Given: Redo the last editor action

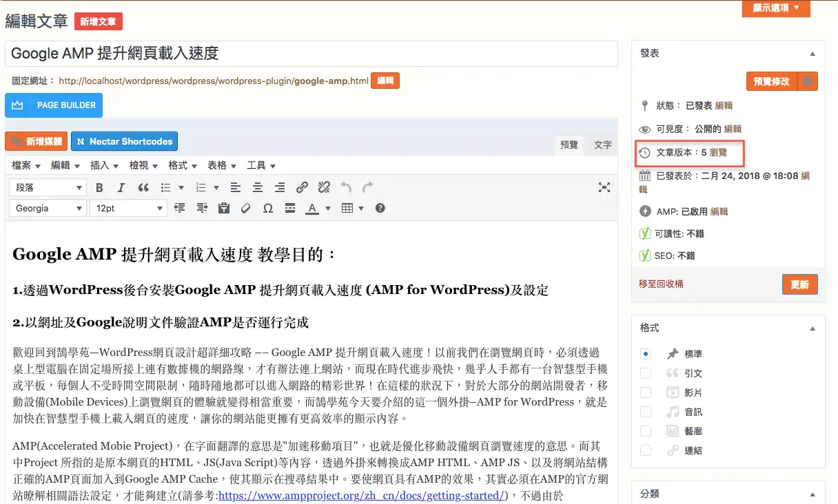Looking at the screenshot, I should [x=368, y=187].
